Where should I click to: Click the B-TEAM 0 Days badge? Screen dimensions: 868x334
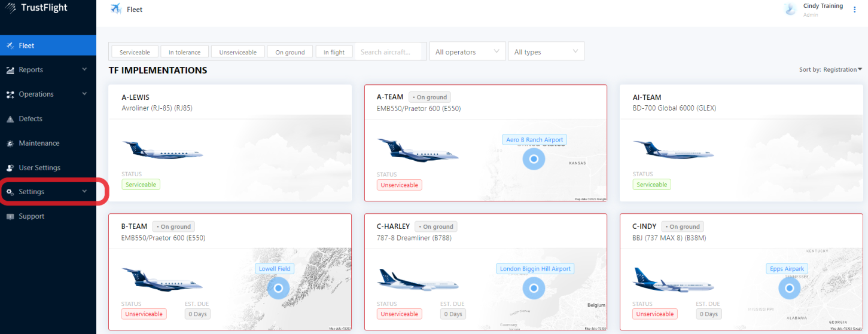pos(197,314)
